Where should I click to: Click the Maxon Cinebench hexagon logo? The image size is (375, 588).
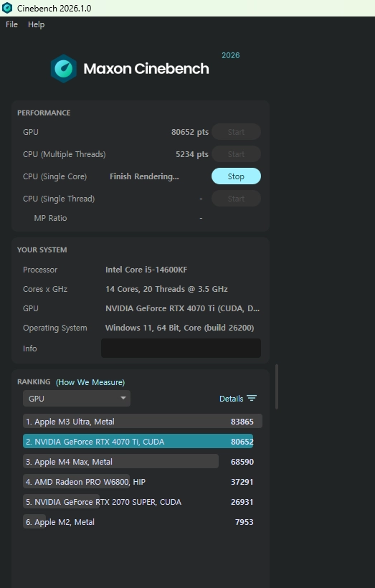pos(64,69)
